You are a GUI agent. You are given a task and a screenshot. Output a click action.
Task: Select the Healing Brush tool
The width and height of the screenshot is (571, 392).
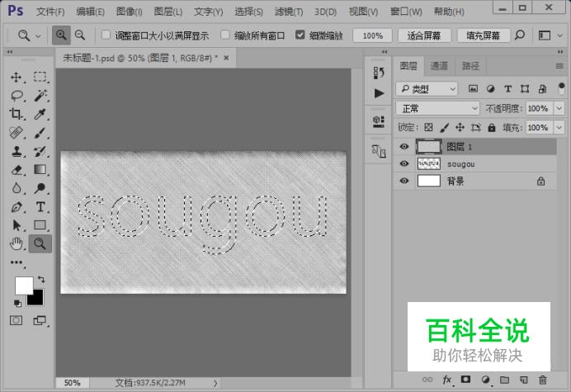click(16, 133)
